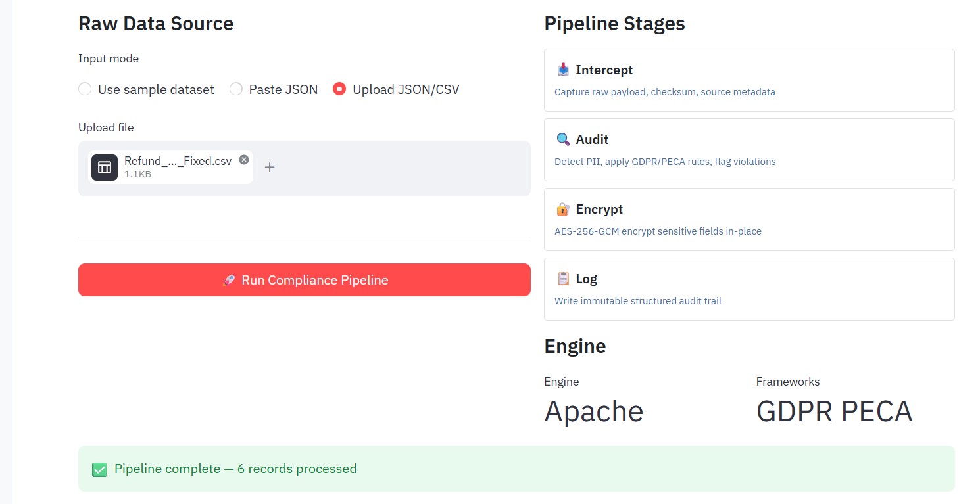
Task: Click the green checkmark in pipeline complete banner
Action: click(x=99, y=469)
